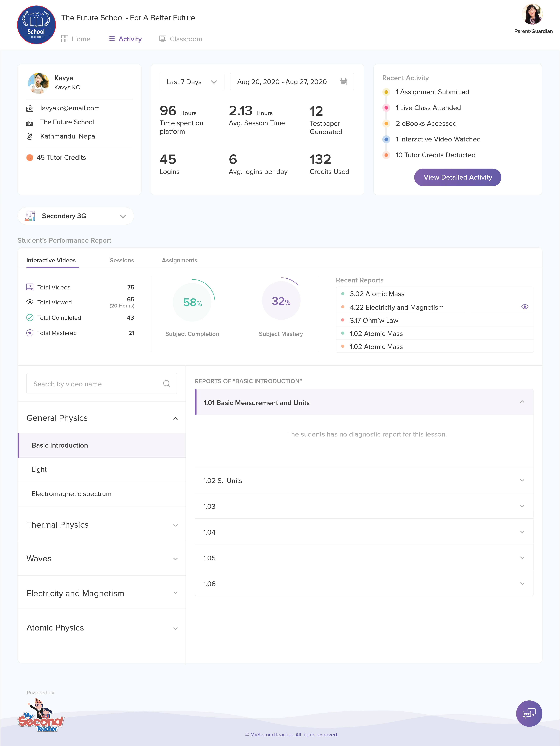Click the blue Interactive Video Watched dot
Viewport: 560px width, 746px height.
386,139
